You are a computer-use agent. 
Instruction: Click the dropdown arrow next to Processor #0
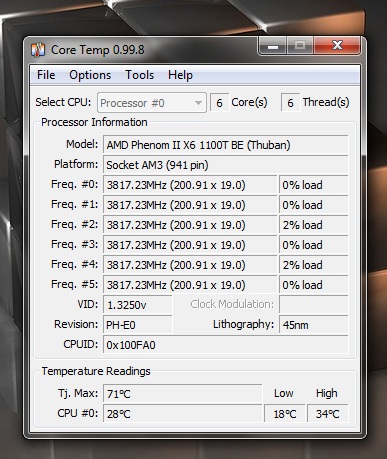pos(198,103)
